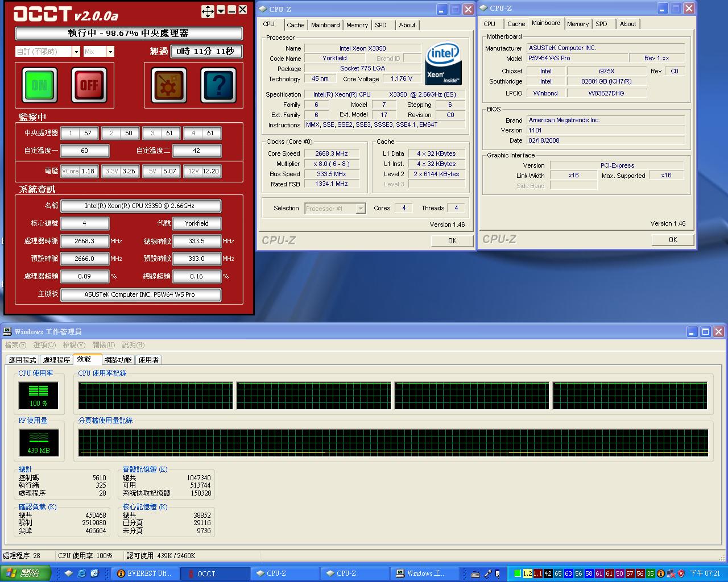
Task: Open task manager 應用程式 tab
Action: coord(22,360)
